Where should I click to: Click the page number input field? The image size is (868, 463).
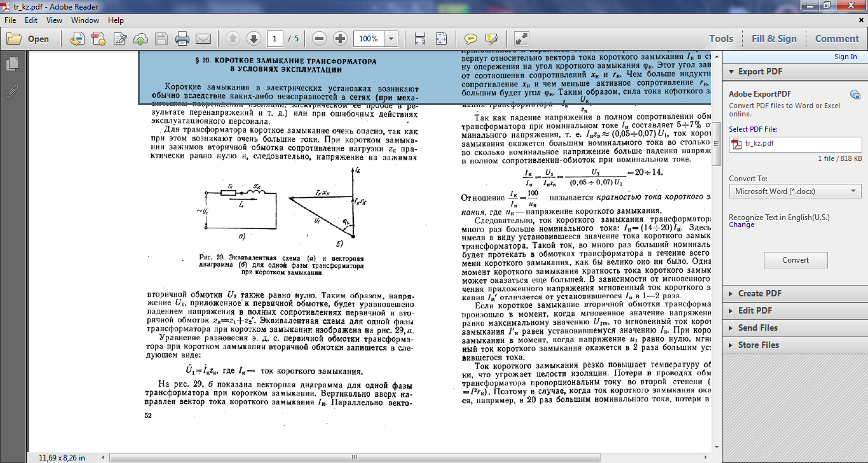(x=275, y=39)
